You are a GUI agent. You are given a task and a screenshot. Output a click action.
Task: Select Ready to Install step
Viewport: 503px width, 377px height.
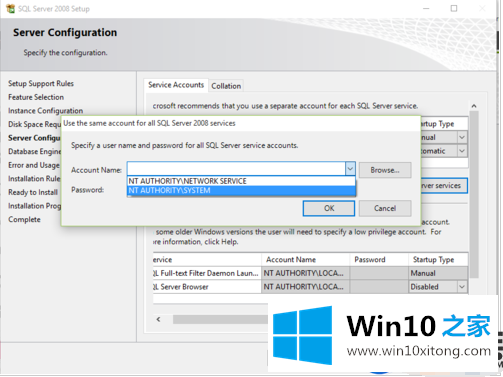tap(33, 192)
